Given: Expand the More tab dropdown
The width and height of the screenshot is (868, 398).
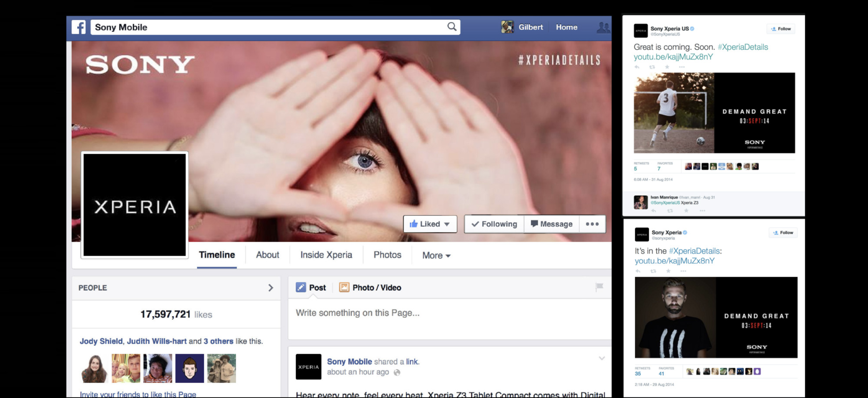Looking at the screenshot, I should click(x=436, y=255).
